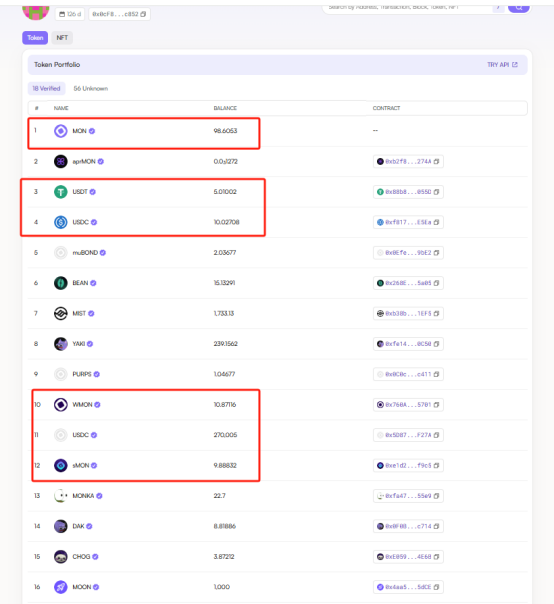
Task: Click the MON token name
Action: click(79, 131)
